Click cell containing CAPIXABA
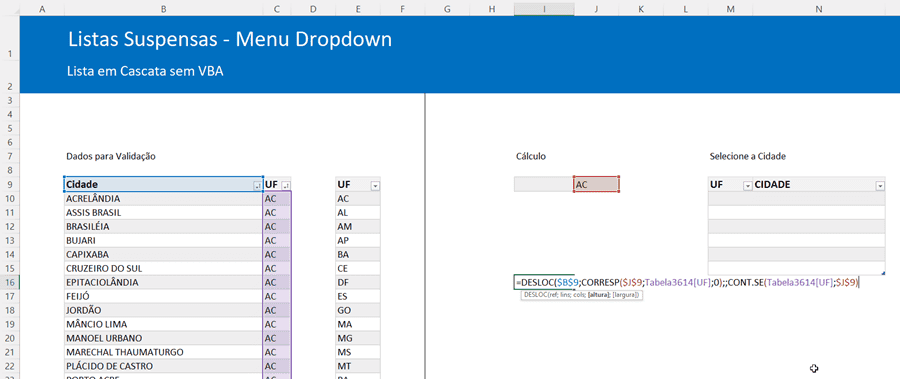The width and height of the screenshot is (900, 380). pyautogui.click(x=164, y=254)
